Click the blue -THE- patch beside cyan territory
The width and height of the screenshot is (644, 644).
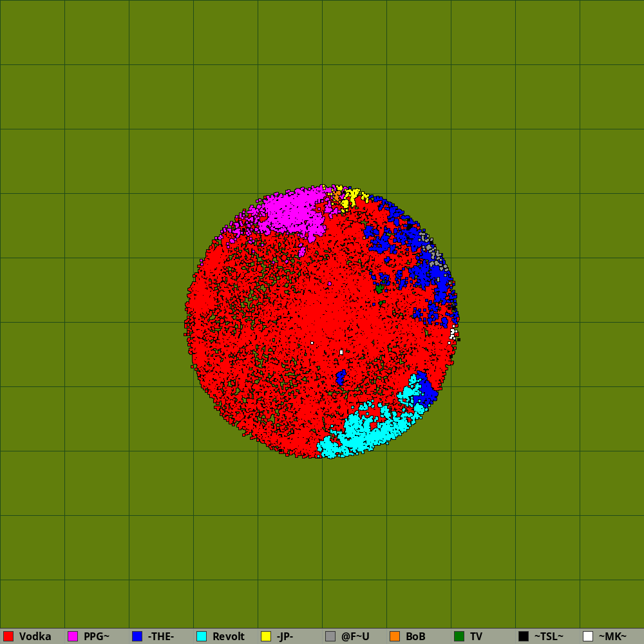(426, 388)
